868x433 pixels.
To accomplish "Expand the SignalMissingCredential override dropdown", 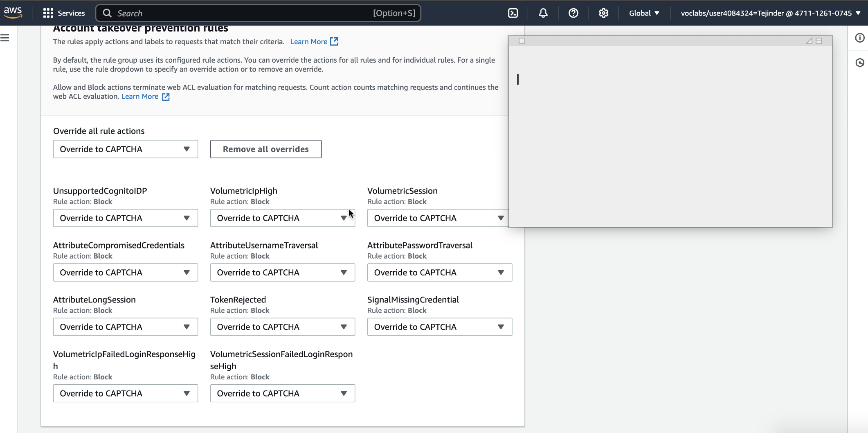I will tap(439, 327).
